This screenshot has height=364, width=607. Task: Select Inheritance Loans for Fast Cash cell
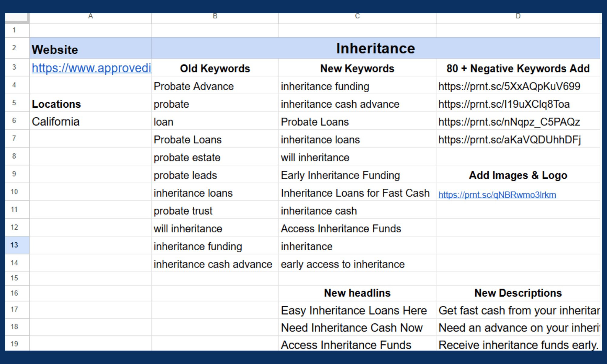coord(357,192)
